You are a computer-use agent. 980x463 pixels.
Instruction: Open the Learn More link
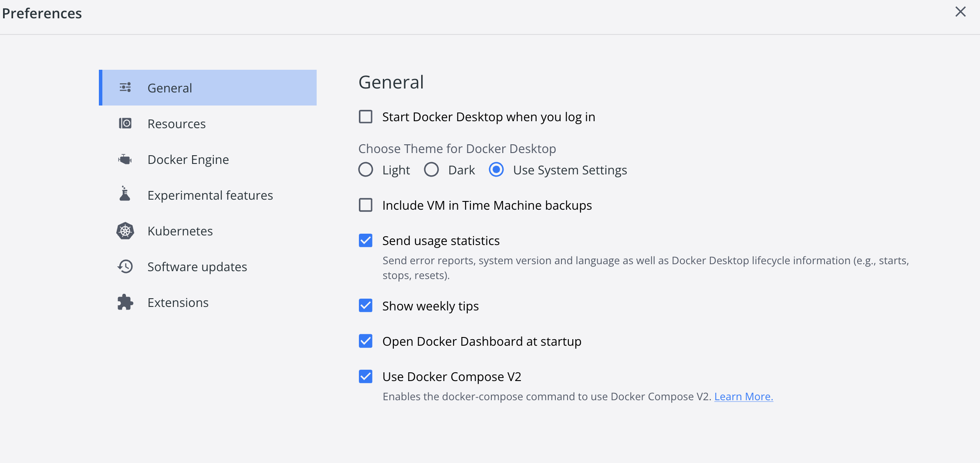[743, 396]
